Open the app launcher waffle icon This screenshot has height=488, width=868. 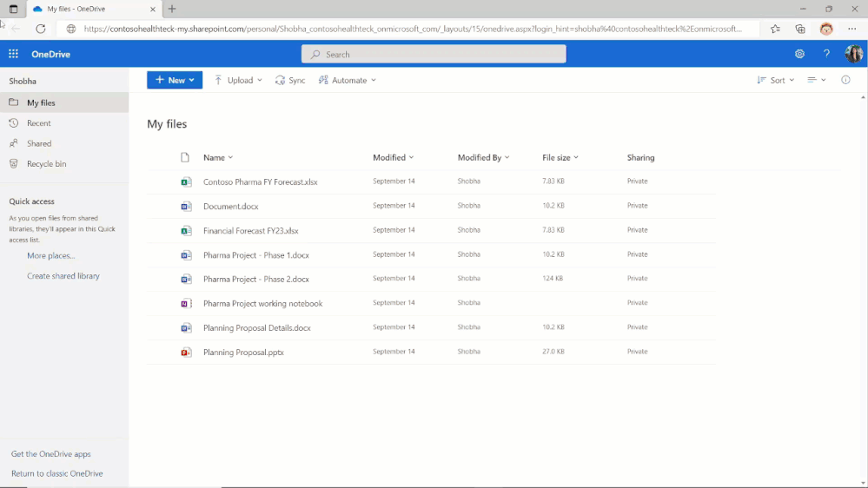coord(13,54)
